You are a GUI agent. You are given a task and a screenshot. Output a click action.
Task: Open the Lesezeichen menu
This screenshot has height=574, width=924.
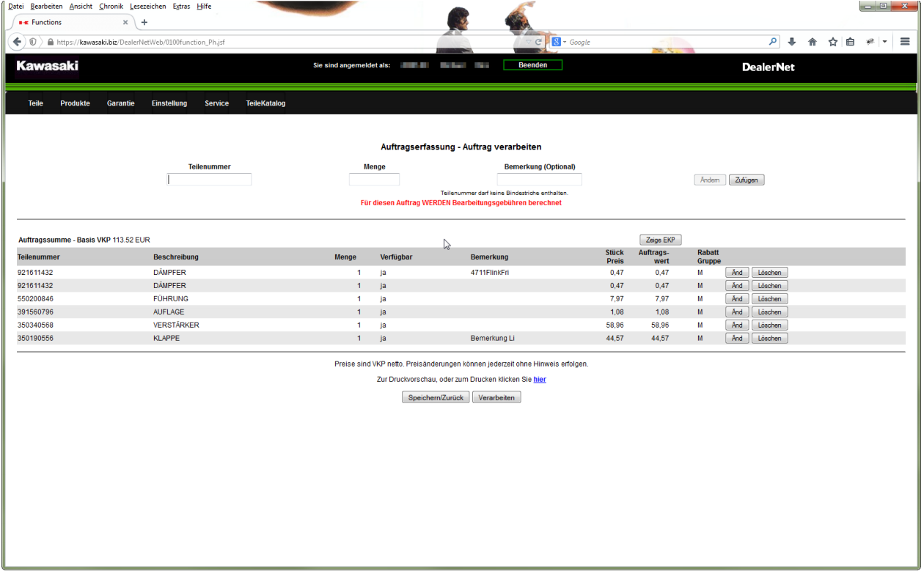[x=148, y=6]
